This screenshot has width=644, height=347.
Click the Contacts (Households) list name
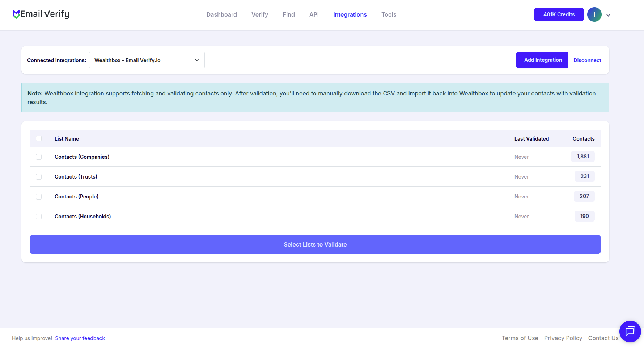[x=83, y=217]
